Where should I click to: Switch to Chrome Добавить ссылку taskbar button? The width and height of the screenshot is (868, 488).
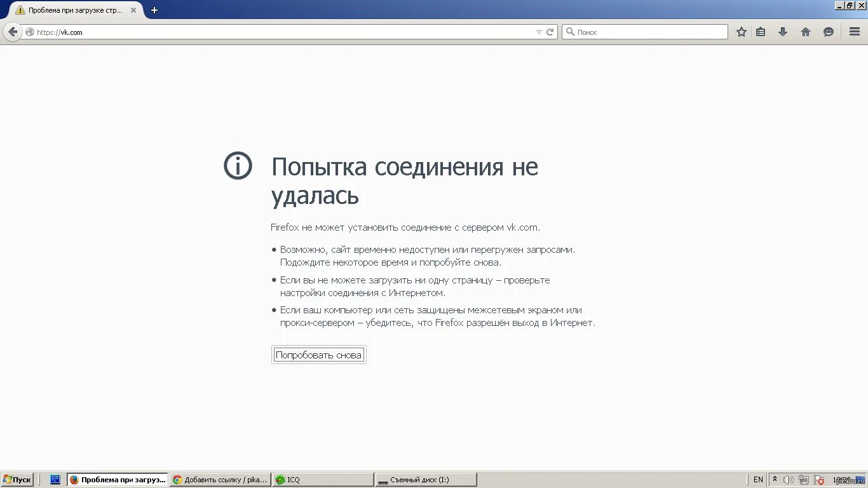[x=220, y=480]
